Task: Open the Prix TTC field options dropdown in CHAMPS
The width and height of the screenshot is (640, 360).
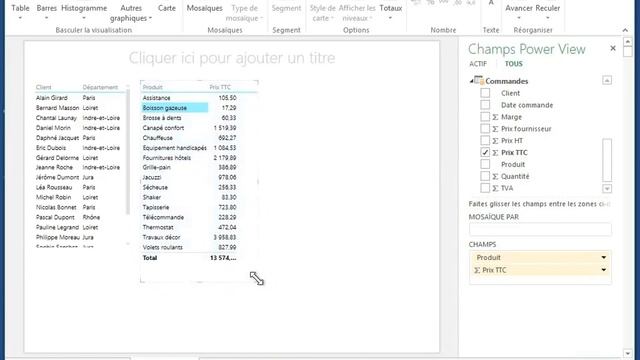Action: click(603, 270)
